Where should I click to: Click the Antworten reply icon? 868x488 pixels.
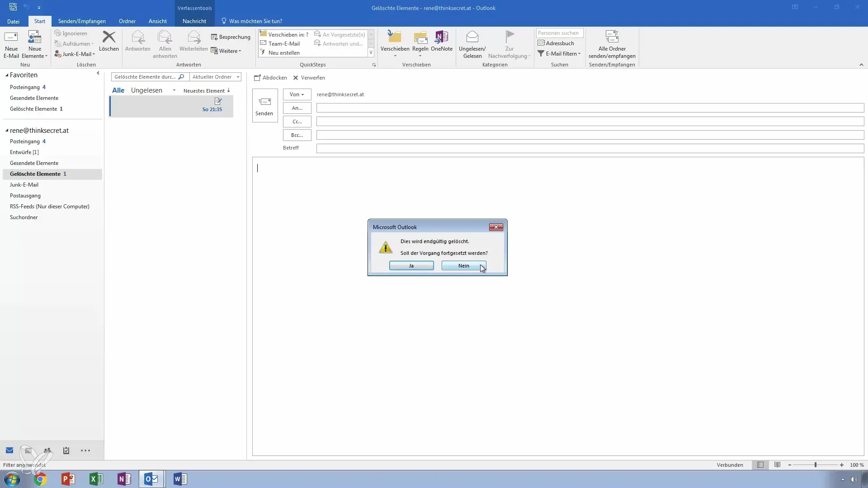point(138,41)
